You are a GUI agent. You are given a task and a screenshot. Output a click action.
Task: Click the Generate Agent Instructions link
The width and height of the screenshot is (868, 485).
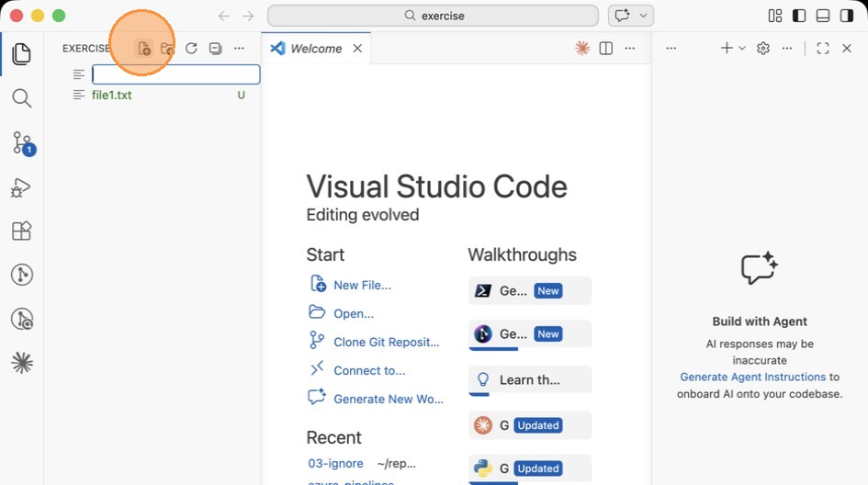click(x=752, y=377)
